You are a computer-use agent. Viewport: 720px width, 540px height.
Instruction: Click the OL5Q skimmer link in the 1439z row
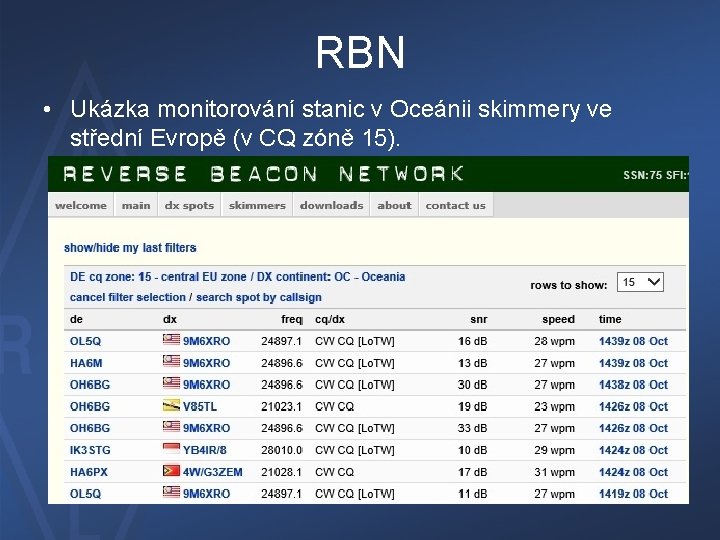tap(85, 341)
